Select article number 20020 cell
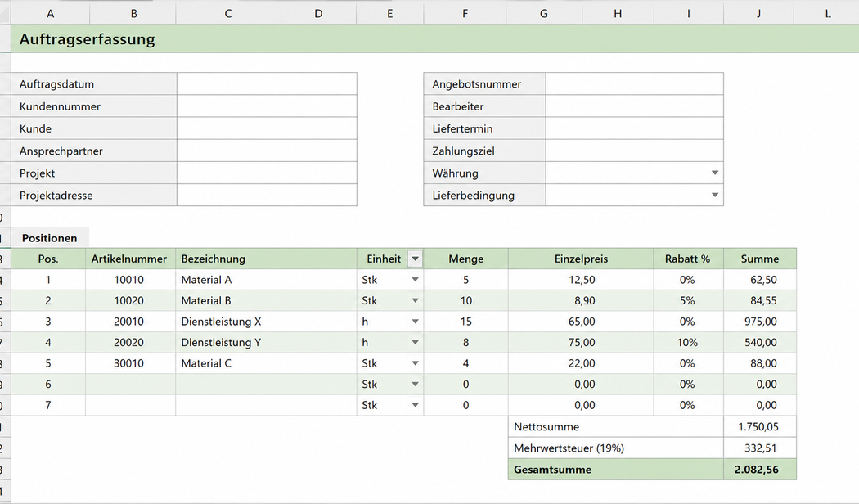Screen dimensions: 859x504 [x=129, y=342]
